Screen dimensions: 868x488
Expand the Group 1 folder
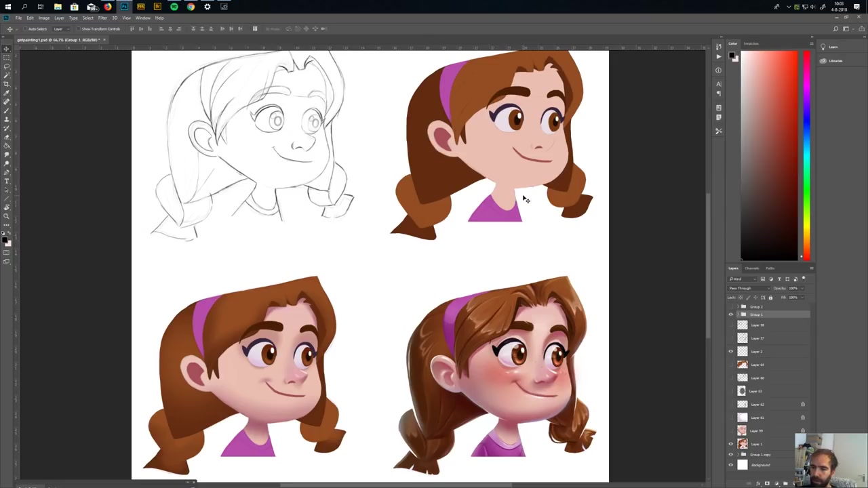738,314
